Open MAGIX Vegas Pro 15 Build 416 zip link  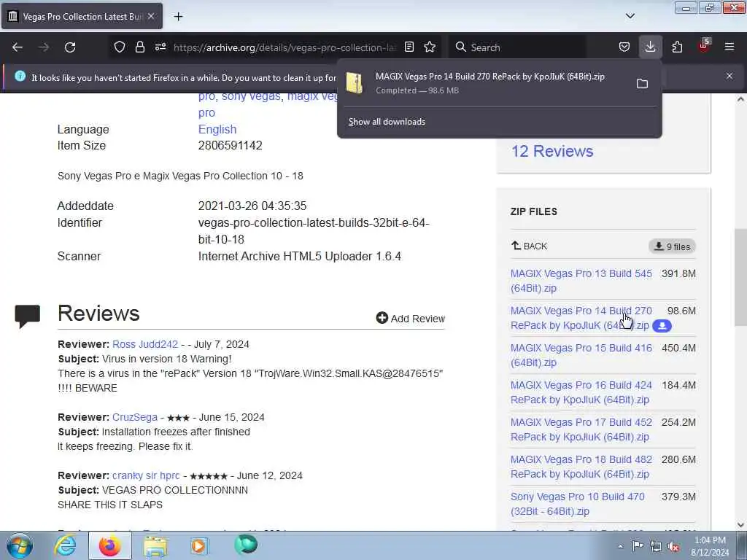581,355
